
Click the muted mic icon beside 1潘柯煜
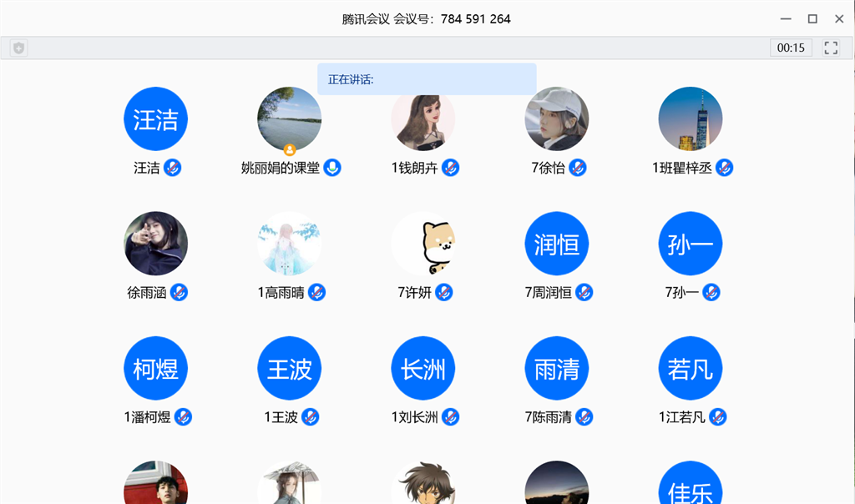(x=183, y=417)
